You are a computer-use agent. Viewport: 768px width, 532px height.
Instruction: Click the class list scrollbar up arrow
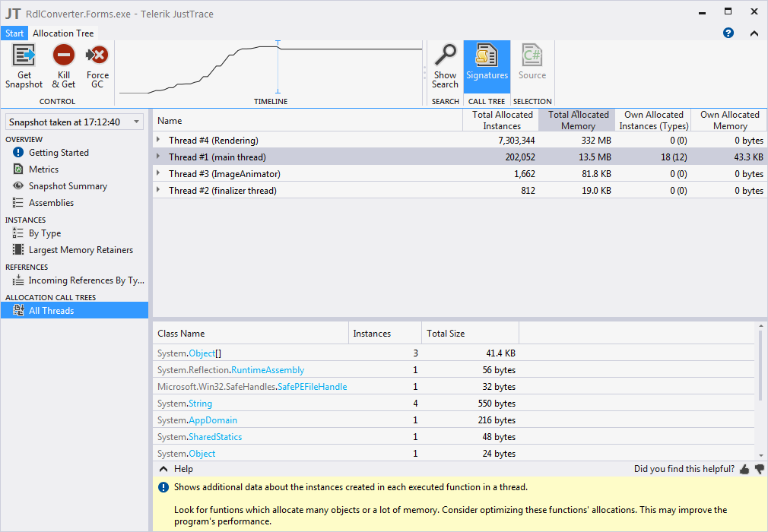(760, 326)
